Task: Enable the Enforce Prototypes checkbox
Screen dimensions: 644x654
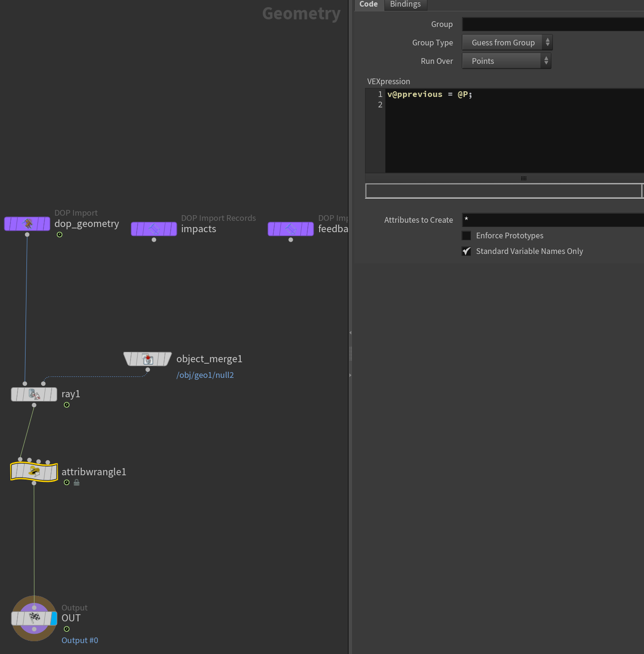Action: pyautogui.click(x=466, y=235)
